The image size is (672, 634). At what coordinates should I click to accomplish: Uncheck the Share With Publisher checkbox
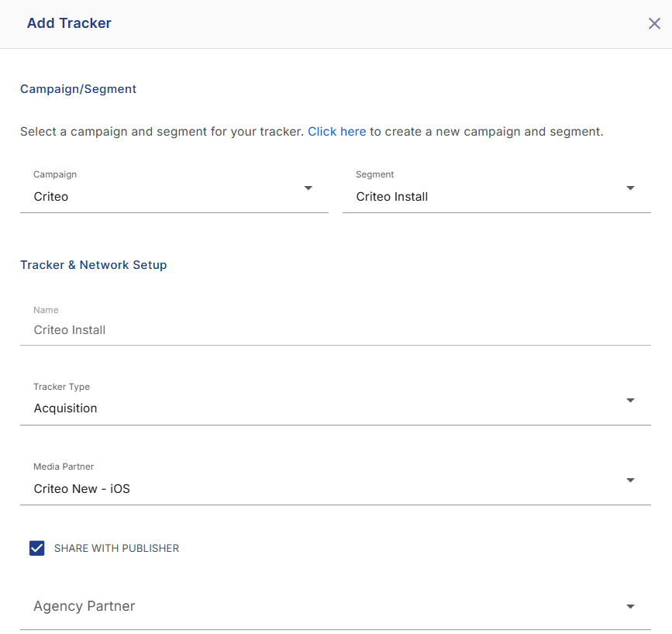coord(37,548)
